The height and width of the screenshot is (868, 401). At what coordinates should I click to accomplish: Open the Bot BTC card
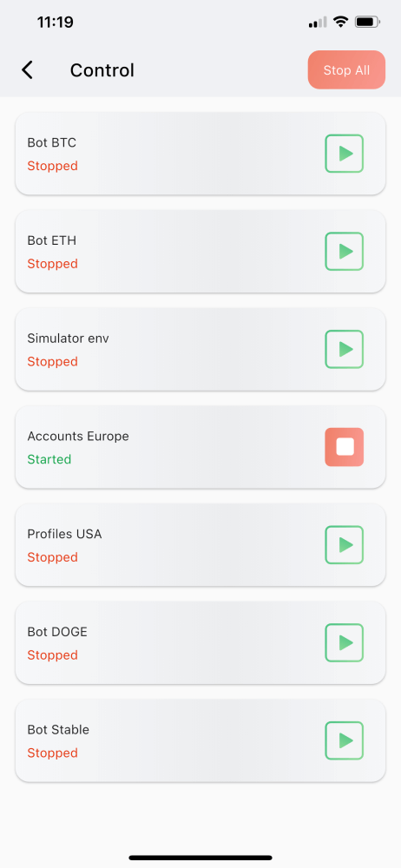click(x=200, y=154)
